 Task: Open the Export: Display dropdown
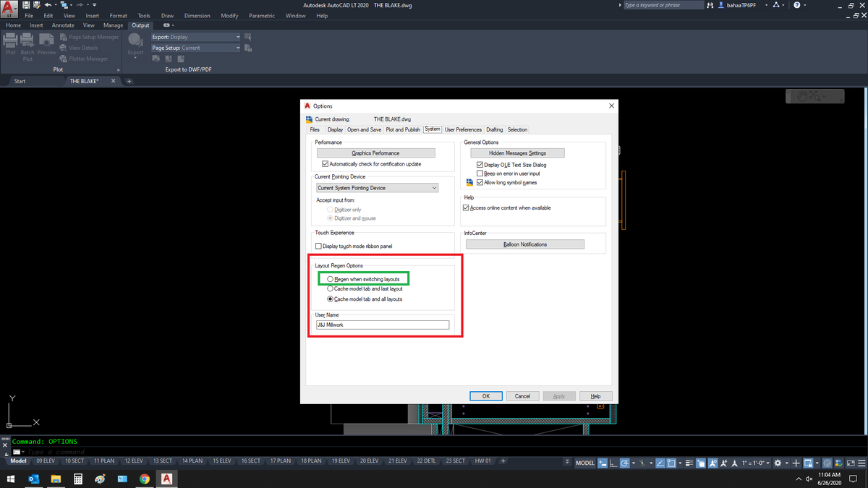click(x=195, y=37)
